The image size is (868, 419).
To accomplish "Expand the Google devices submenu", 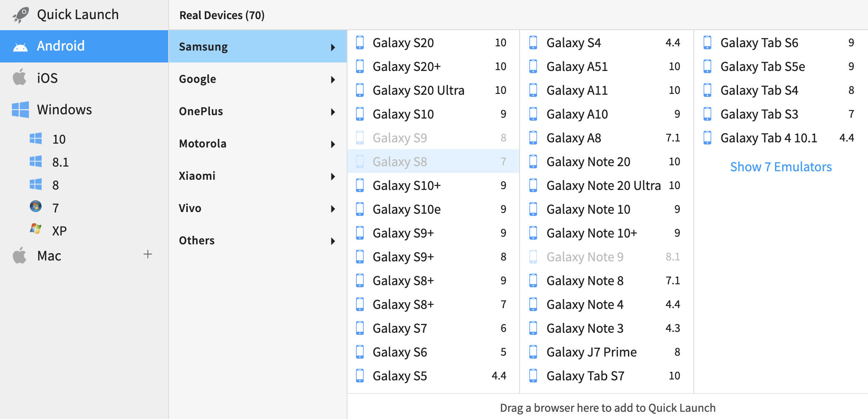I will point(257,79).
